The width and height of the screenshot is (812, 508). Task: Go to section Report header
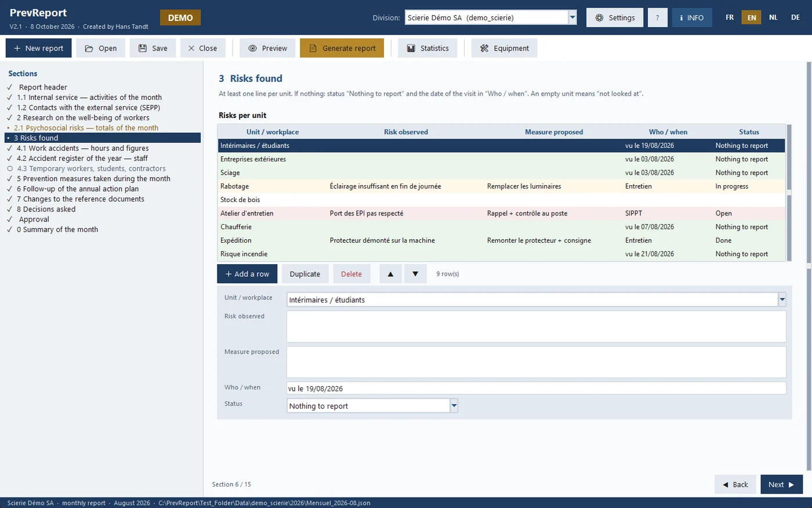pos(43,87)
